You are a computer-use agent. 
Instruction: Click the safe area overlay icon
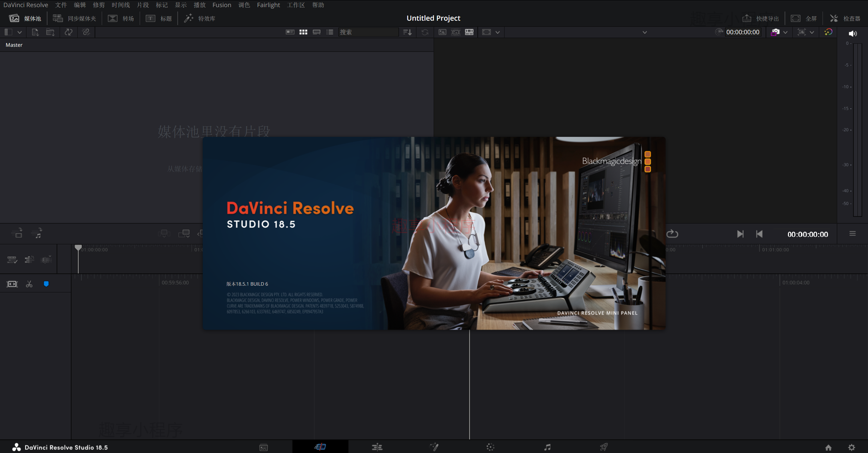coord(487,32)
